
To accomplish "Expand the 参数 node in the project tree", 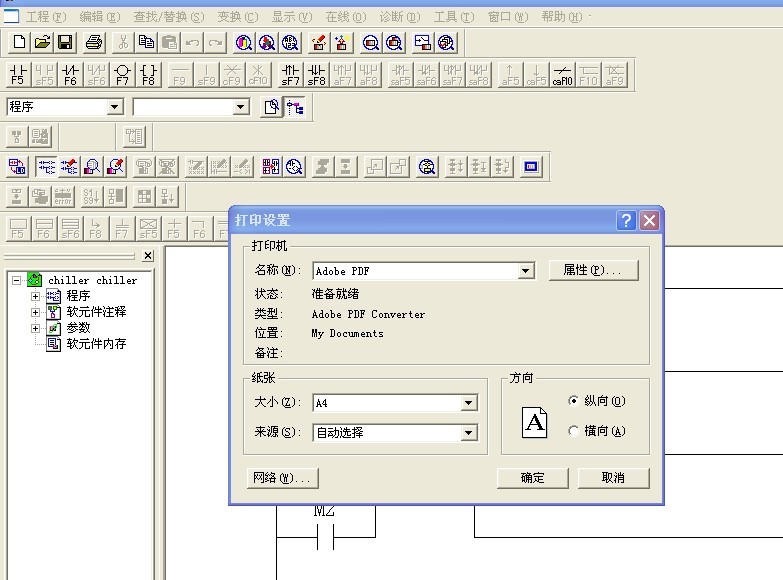I will (36, 328).
